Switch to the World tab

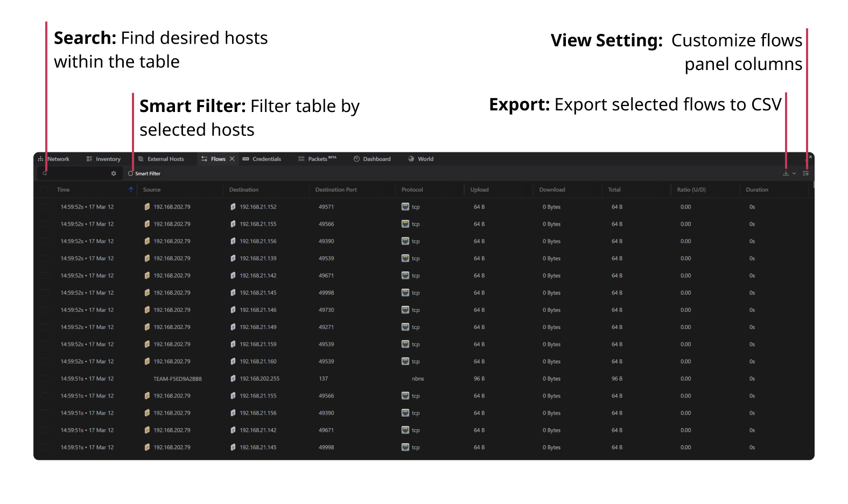click(421, 159)
